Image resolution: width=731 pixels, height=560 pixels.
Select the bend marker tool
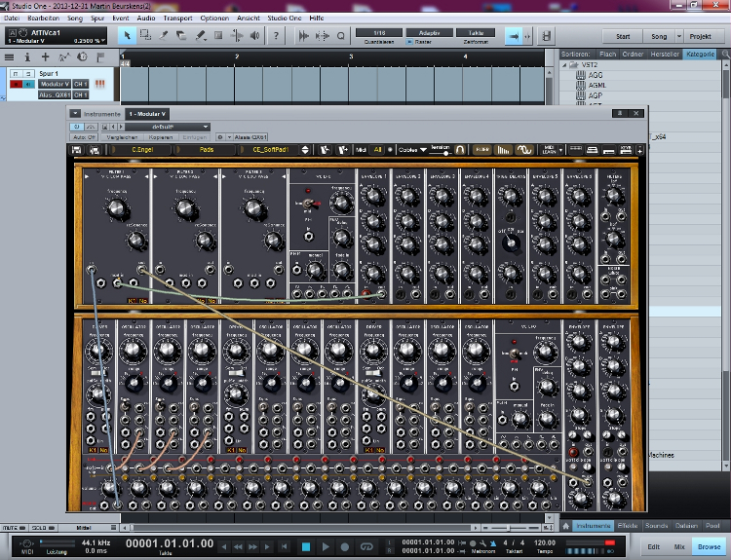(x=237, y=35)
